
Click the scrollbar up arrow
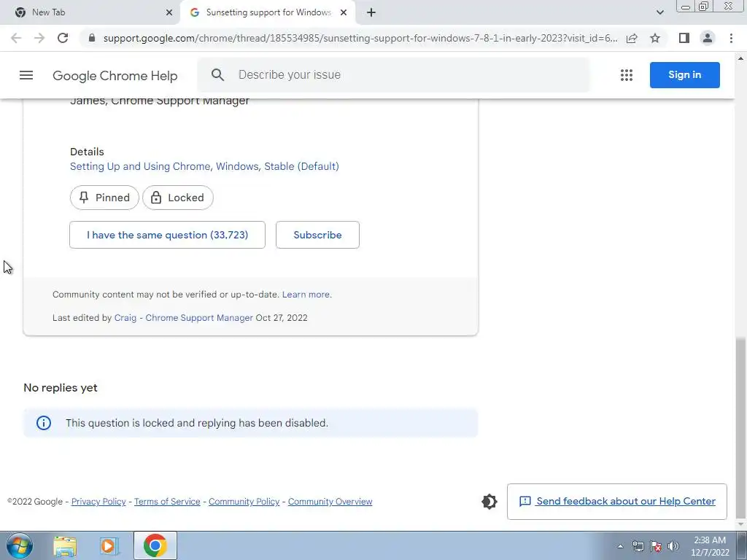(x=740, y=58)
